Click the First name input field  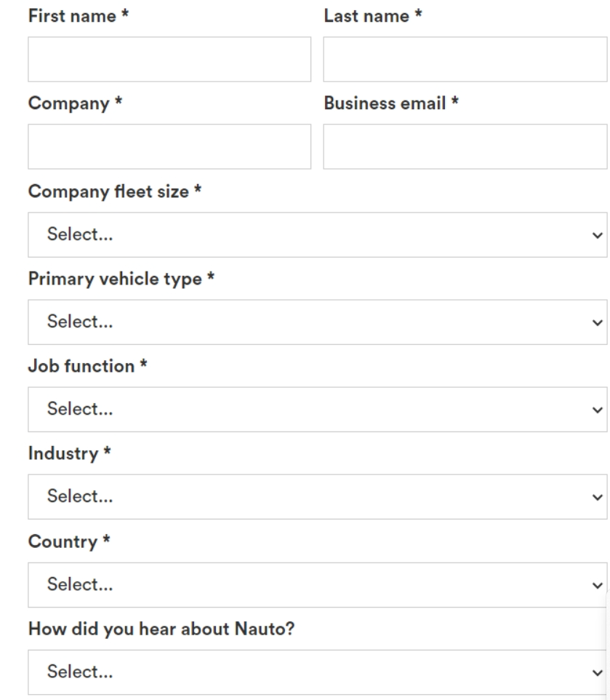click(x=169, y=59)
